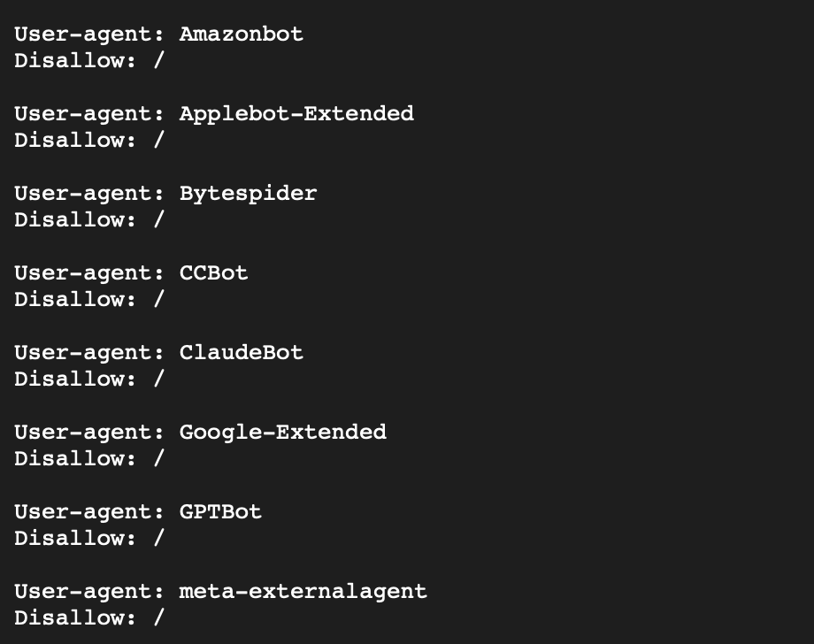Click the CCBot user-agent name
The width and height of the screenshot is (814, 644).
(x=213, y=273)
